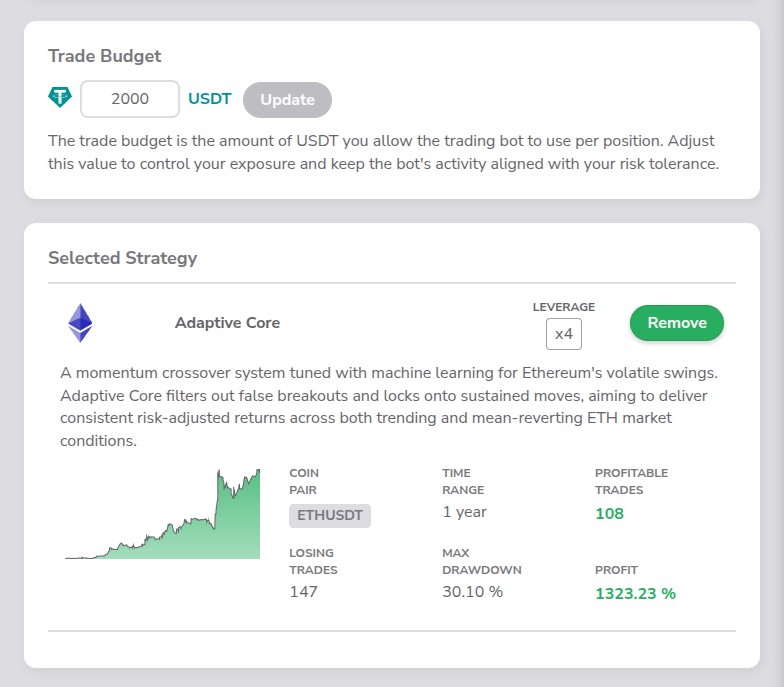Click the Tether USDT coin icon
The height and width of the screenshot is (687, 784).
pos(60,97)
